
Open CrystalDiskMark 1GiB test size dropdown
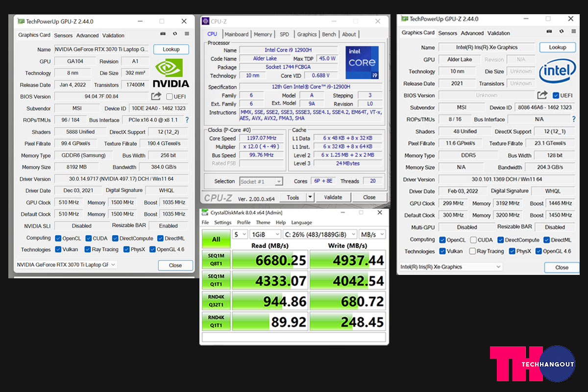[264, 234]
